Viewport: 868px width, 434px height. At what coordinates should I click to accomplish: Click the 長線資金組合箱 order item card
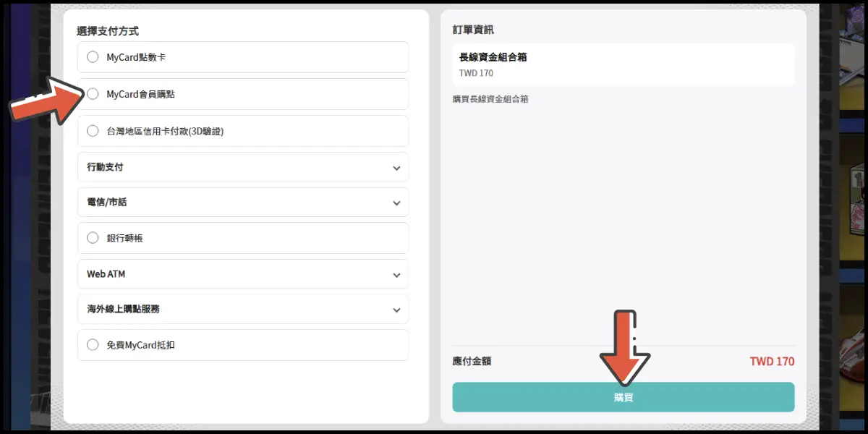click(x=623, y=64)
